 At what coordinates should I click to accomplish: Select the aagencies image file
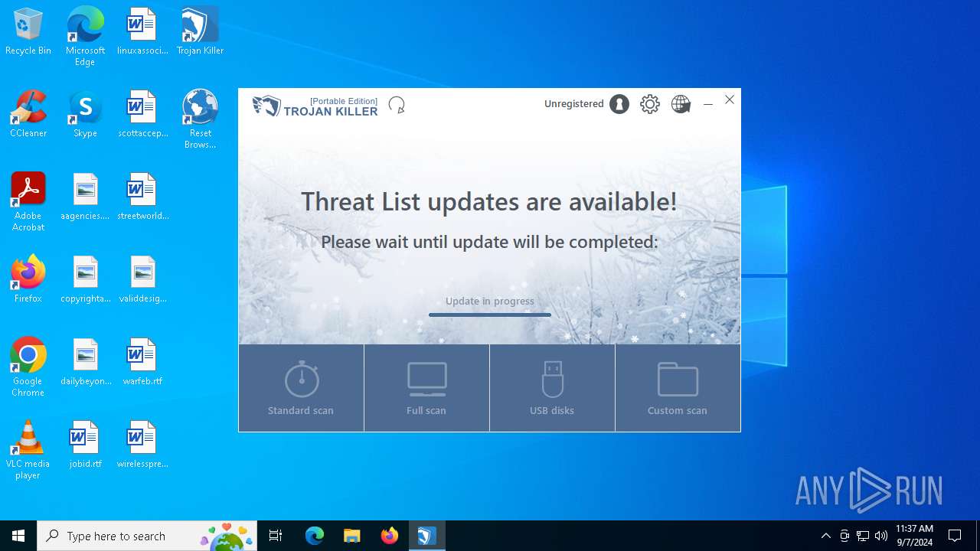pos(85,197)
